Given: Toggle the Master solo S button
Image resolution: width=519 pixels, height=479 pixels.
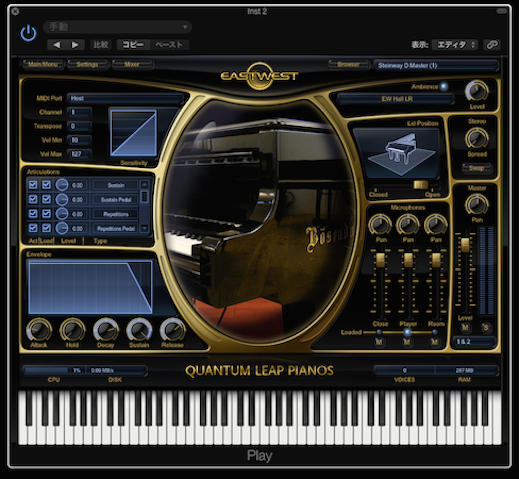Looking at the screenshot, I should [486, 327].
